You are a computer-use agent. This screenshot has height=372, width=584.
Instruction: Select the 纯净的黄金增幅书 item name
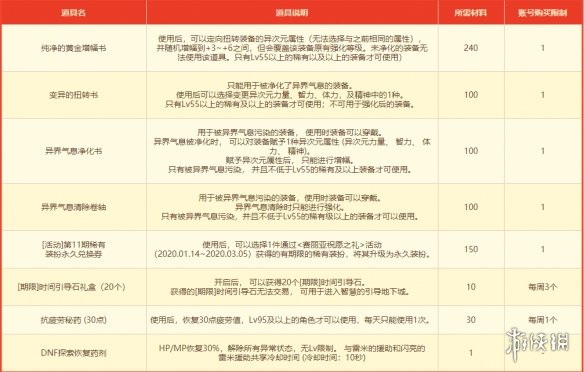(x=73, y=48)
